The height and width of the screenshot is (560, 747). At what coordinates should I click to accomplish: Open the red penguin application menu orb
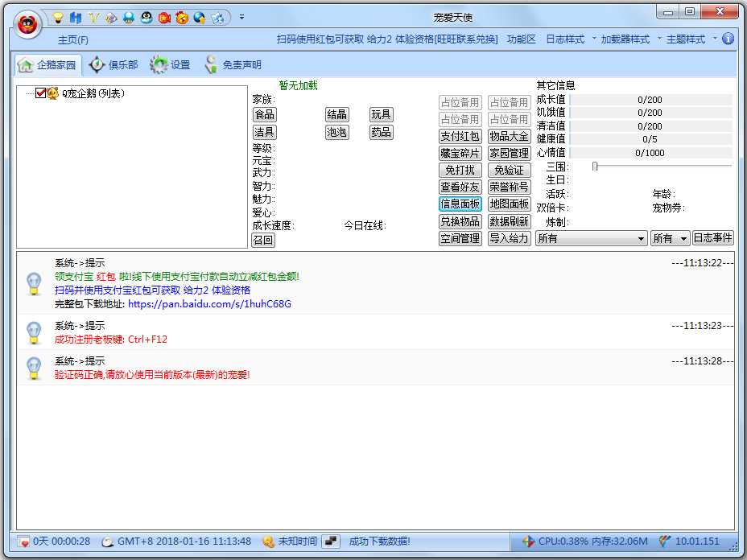click(x=27, y=24)
